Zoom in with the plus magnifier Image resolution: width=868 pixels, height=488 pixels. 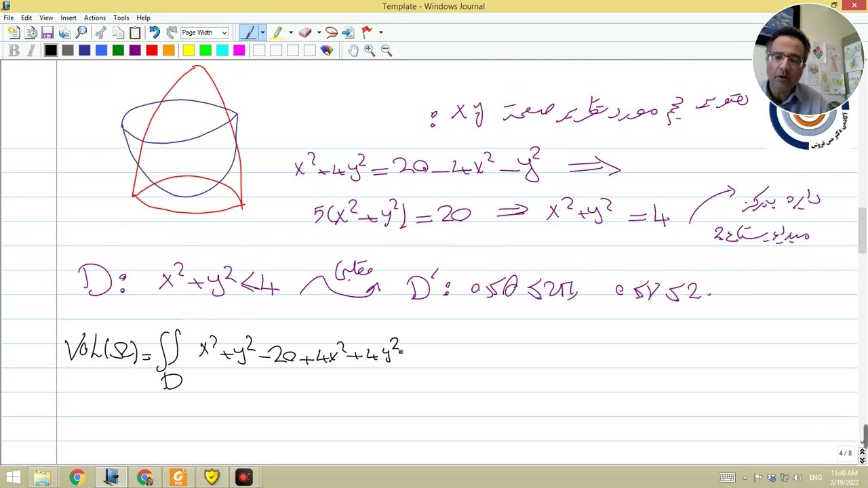point(370,50)
